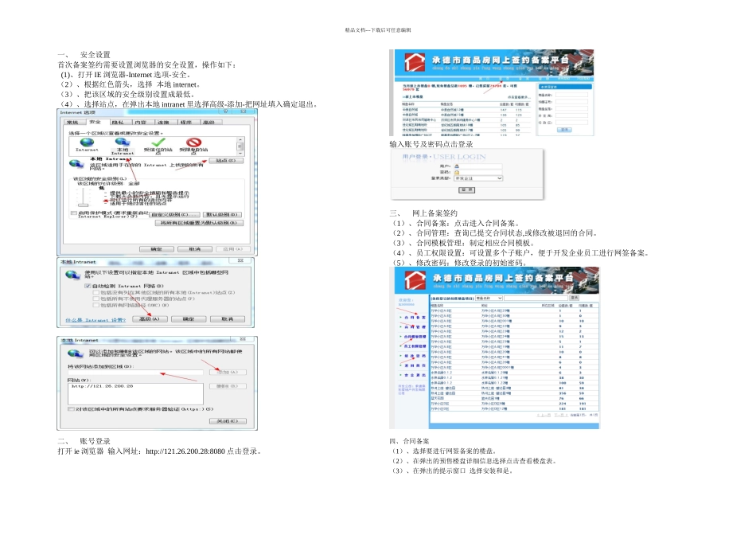The height and width of the screenshot is (535, 756).
Task: Click the 用户 username input field
Action: [x=477, y=166]
